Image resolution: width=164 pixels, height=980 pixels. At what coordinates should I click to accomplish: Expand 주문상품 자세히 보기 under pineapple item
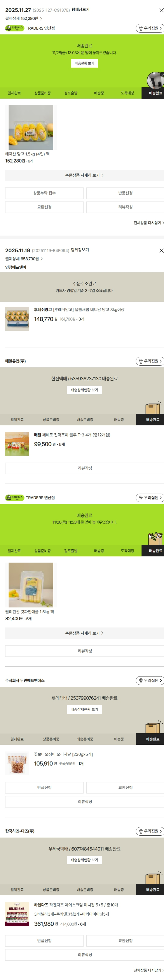point(84,633)
